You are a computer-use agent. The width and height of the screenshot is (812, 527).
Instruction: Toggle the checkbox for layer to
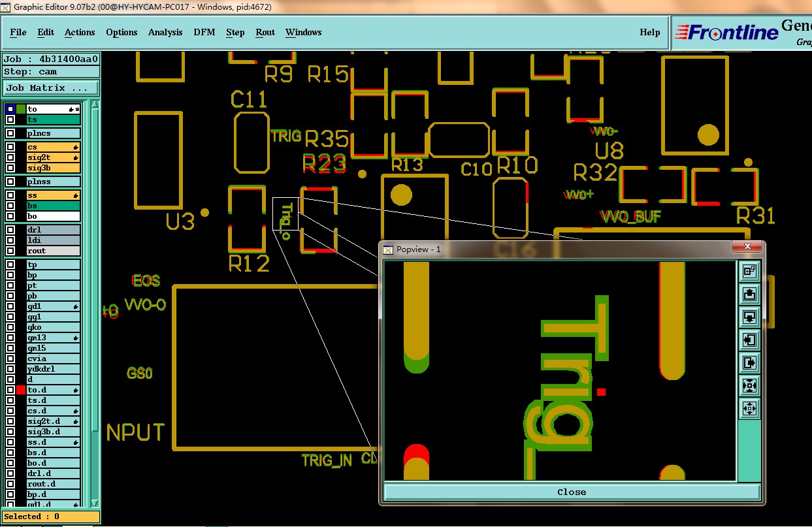point(10,109)
